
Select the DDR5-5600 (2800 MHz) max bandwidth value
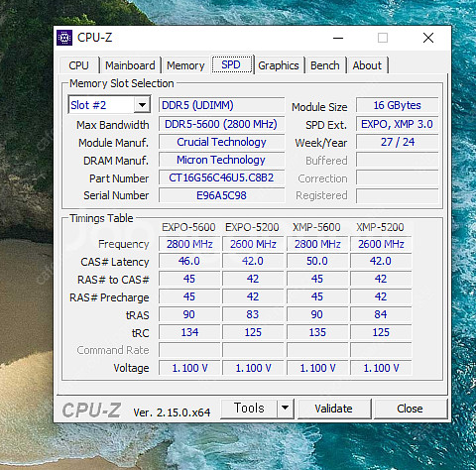tap(221, 124)
